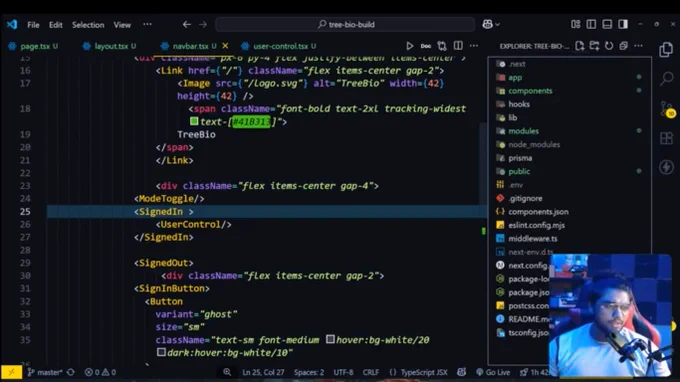Viewport: 680px width, 382px height.
Task: Expand the public folder
Action: click(x=519, y=171)
